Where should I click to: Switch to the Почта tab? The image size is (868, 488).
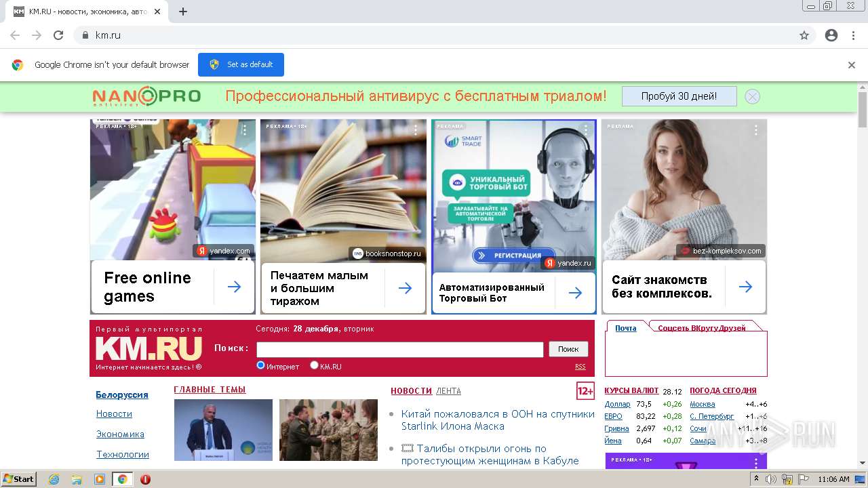[x=626, y=328]
